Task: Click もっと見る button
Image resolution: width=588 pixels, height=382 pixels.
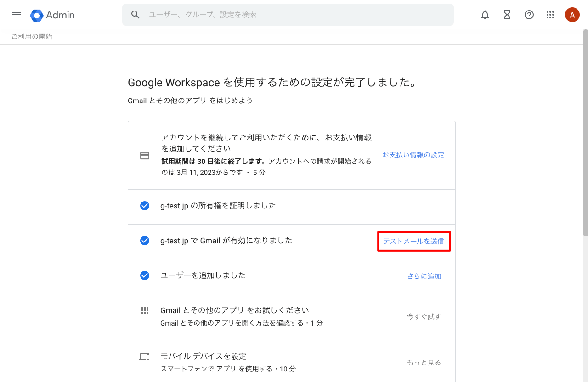Action: click(x=424, y=362)
